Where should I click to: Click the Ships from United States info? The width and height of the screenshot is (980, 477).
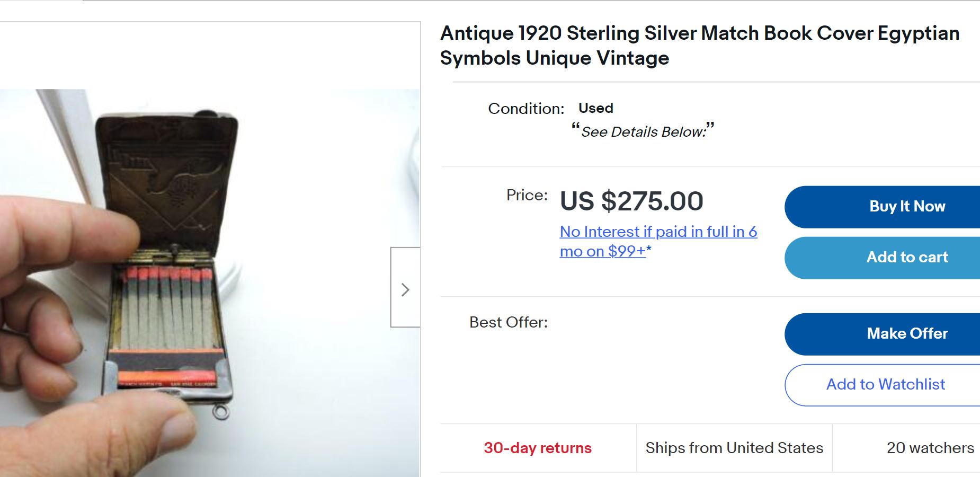[734, 448]
